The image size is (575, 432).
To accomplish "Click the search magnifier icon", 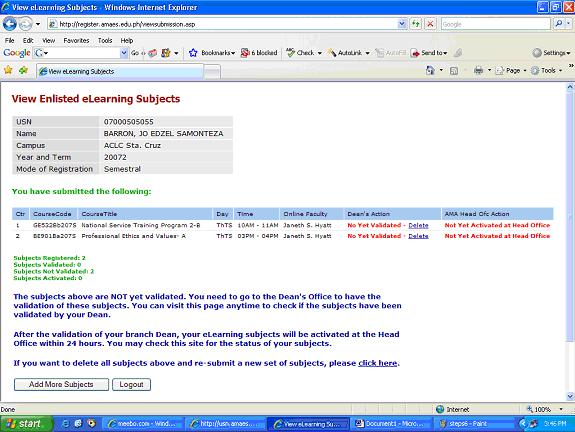I will click(558, 24).
